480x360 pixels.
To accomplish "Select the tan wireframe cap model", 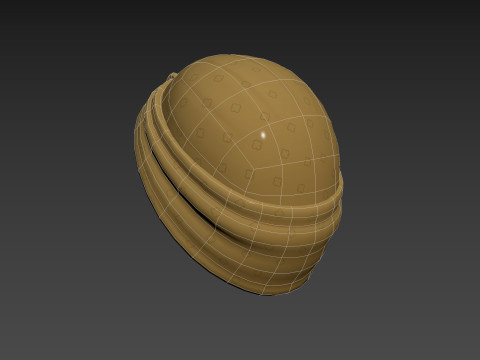I will point(238,175).
